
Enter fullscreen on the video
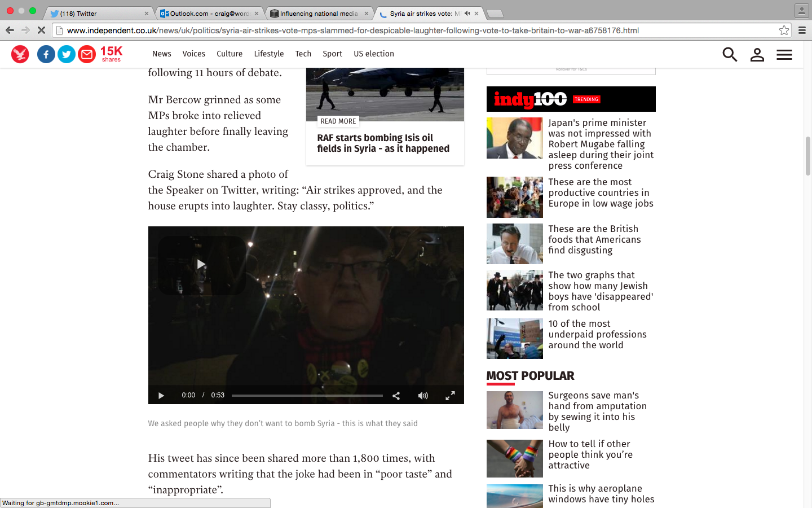[450, 396]
